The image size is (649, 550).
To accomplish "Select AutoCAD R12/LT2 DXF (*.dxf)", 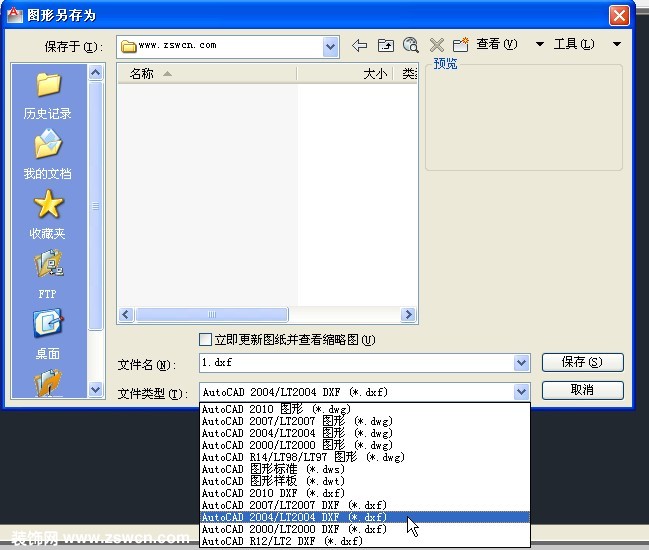I will 365,541.
